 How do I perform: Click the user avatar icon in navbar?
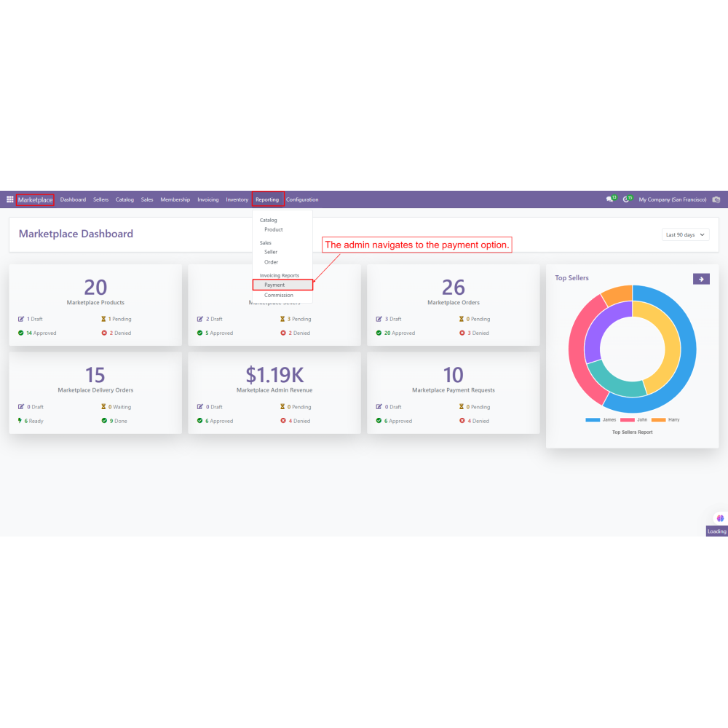(x=716, y=199)
